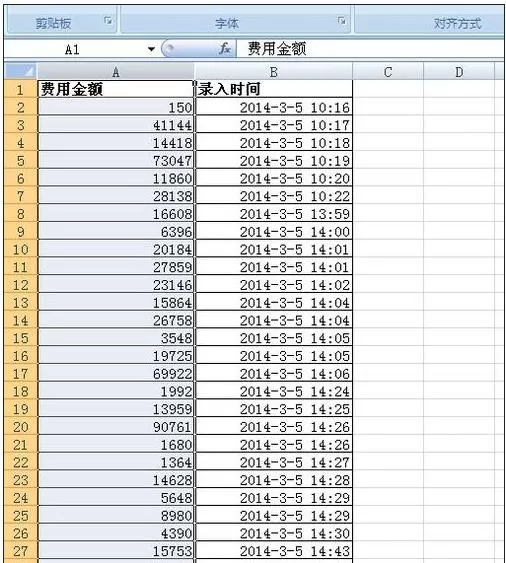Click the cell containing 3548
This screenshot has height=563, width=506.
[x=116, y=338]
